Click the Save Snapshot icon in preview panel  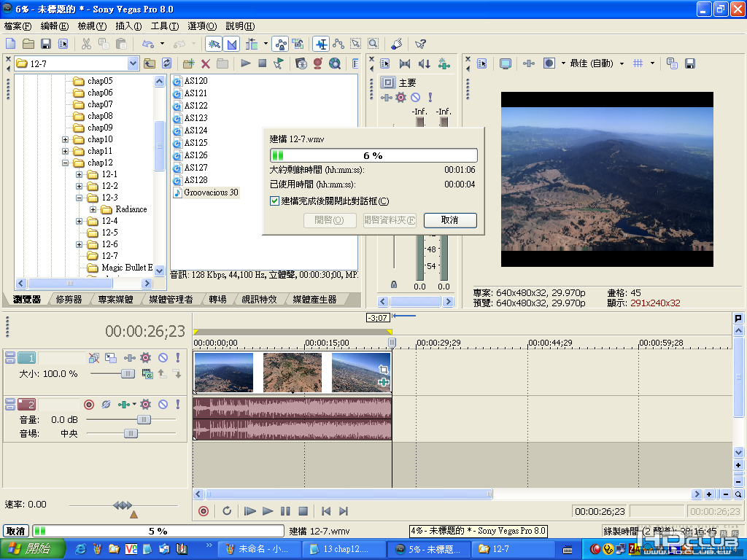click(x=689, y=63)
